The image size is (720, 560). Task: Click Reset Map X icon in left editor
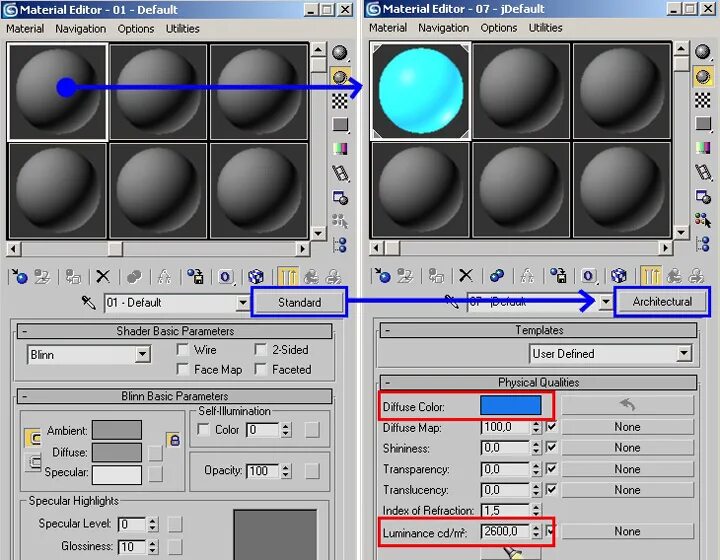pyautogui.click(x=103, y=276)
